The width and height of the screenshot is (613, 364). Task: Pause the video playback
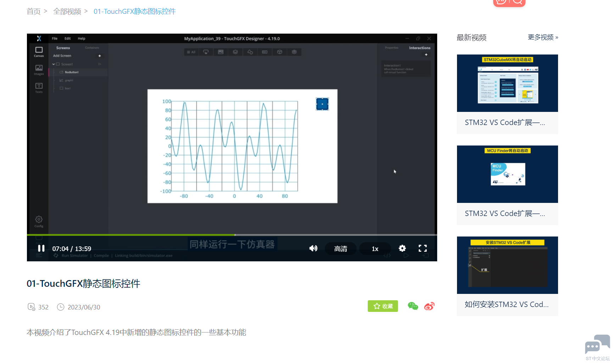coord(41,249)
